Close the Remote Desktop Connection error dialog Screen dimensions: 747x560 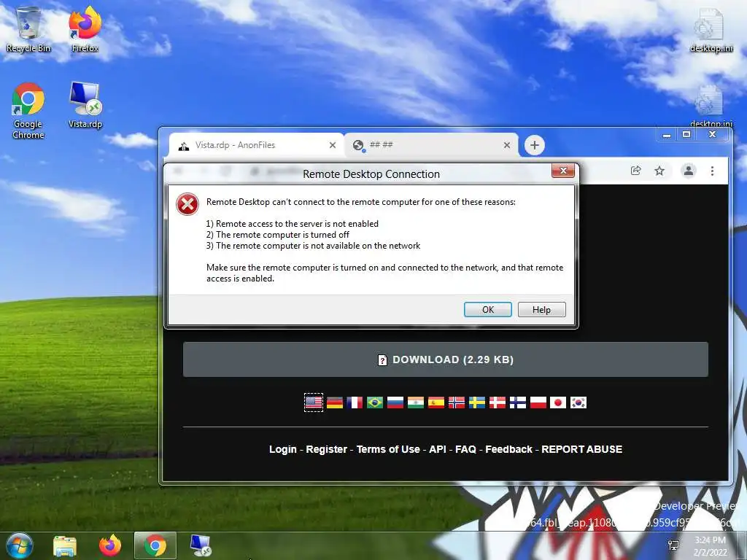[562, 171]
